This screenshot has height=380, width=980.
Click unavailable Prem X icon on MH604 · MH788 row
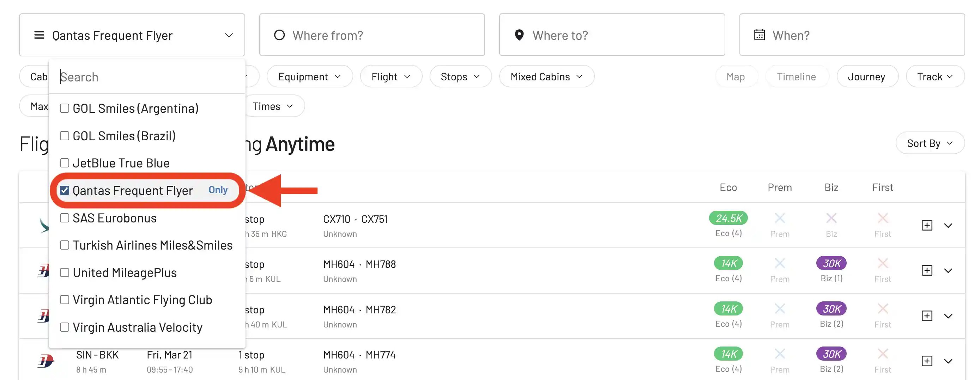click(780, 263)
